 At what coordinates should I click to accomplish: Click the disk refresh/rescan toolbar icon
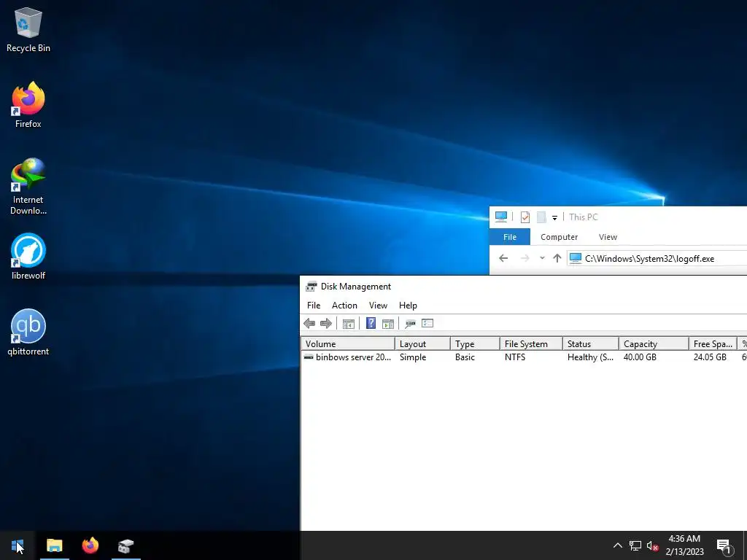[410, 324]
